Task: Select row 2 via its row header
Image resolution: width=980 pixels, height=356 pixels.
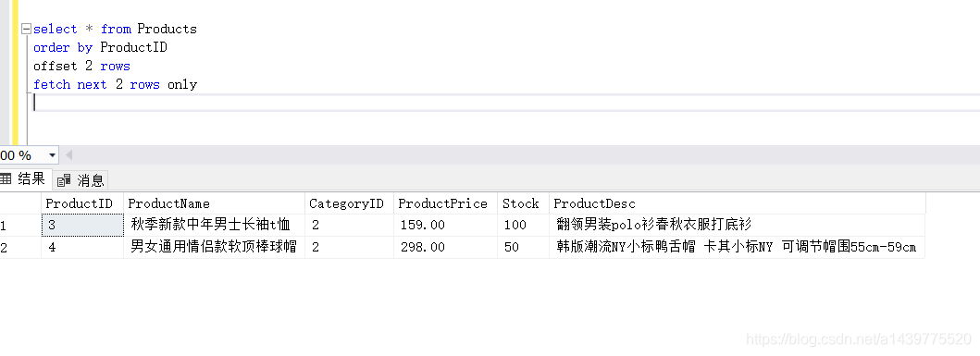Action: [x=20, y=247]
